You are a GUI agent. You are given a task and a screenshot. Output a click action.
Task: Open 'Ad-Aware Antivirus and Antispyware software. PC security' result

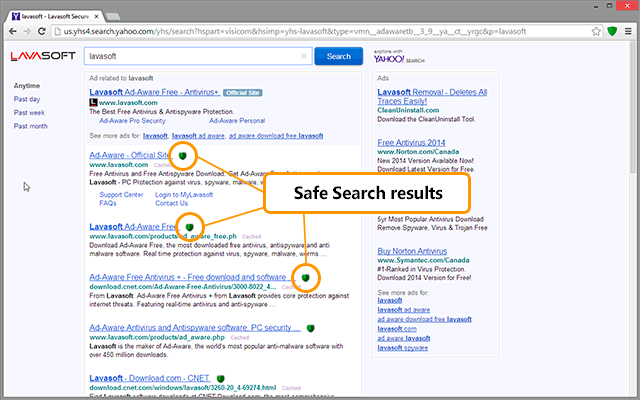195,328
